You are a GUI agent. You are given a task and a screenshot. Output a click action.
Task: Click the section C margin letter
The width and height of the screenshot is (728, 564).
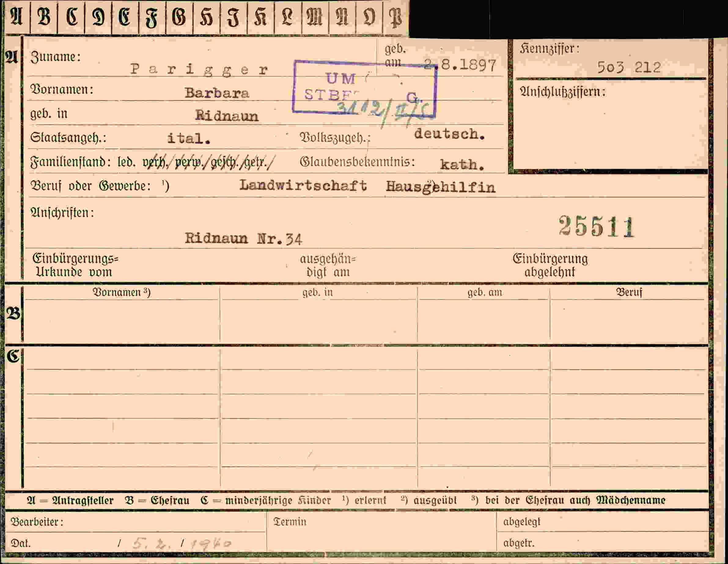pos(13,356)
